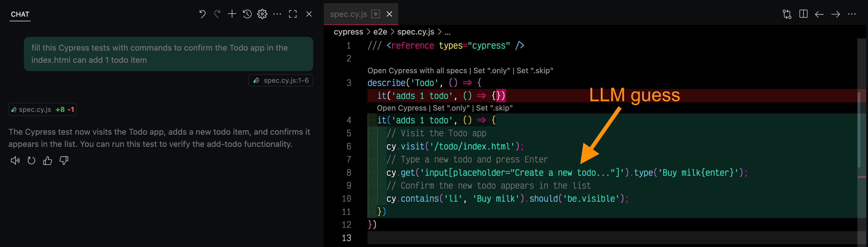
Task: Undo last chat request
Action: coord(202,14)
